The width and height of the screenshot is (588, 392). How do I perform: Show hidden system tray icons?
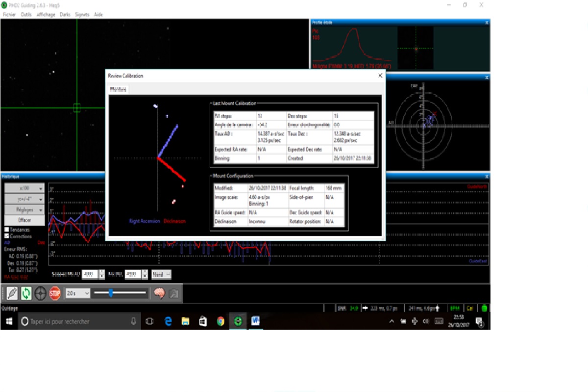(x=392, y=322)
